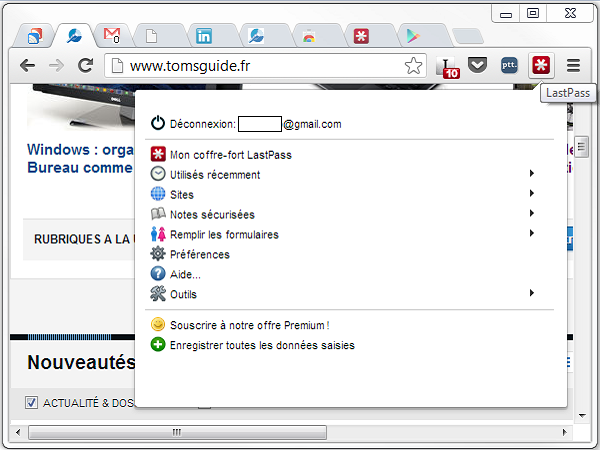Click the ptt extension icon
The image size is (600, 450).
[509, 65]
